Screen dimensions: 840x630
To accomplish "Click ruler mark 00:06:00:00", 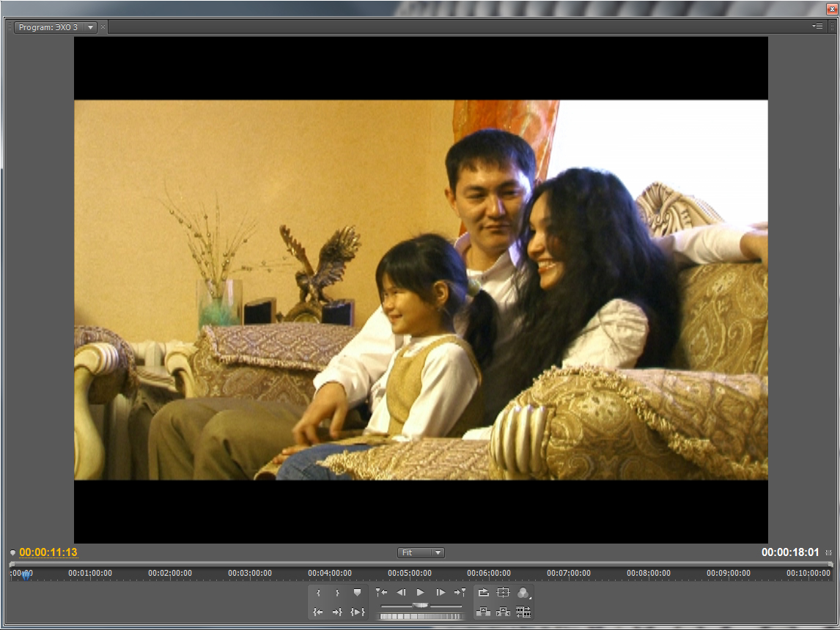I will tap(489, 573).
